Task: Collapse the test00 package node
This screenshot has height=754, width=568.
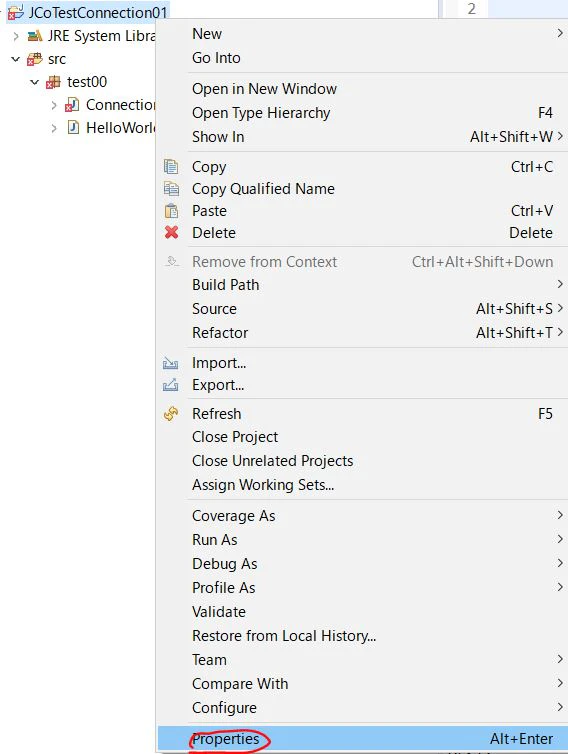Action: pos(35,82)
